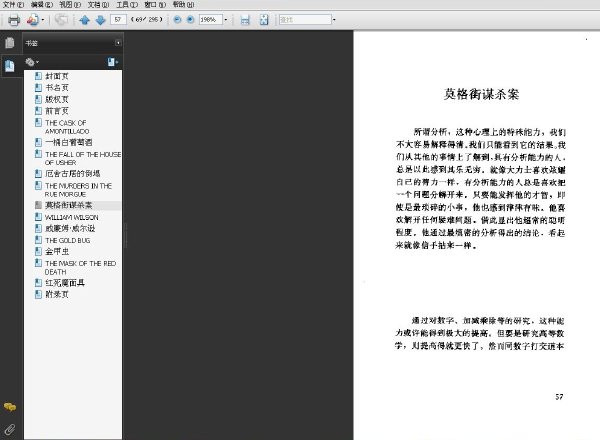The width and height of the screenshot is (600, 440).
Task: Select the 金甲虫 bookmark
Action: tap(57, 251)
